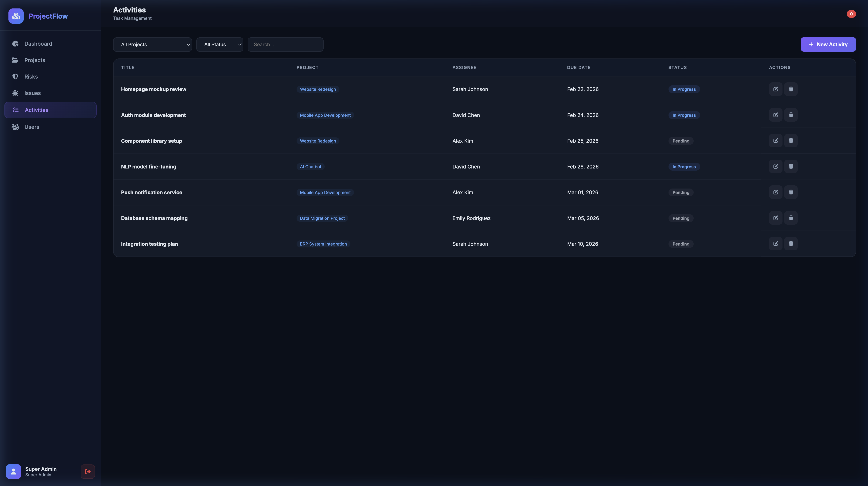Create a New Activity

pyautogui.click(x=828, y=45)
